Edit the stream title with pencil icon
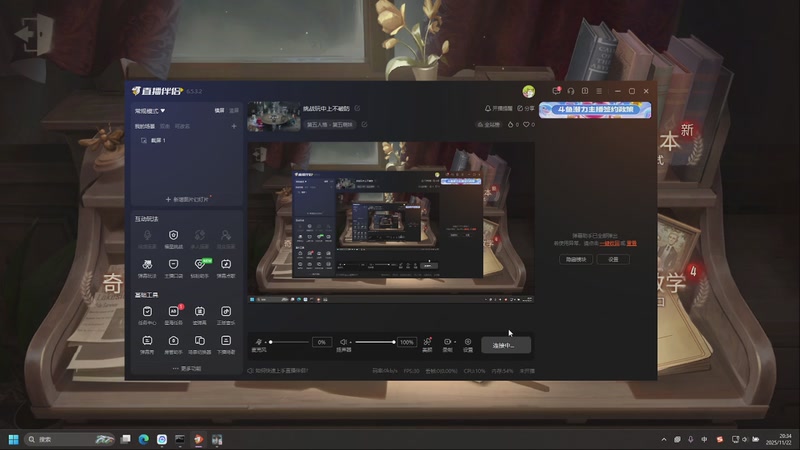 click(357, 108)
